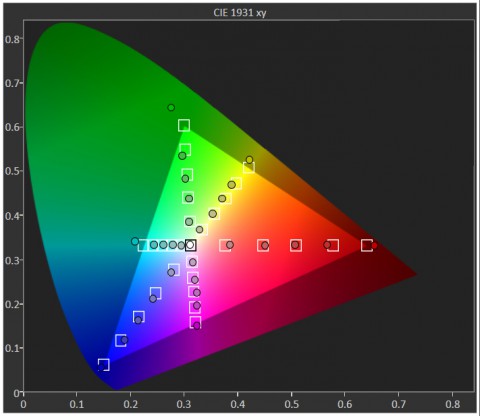
Task: Select the outermost yellow target square
Action: (x=249, y=167)
